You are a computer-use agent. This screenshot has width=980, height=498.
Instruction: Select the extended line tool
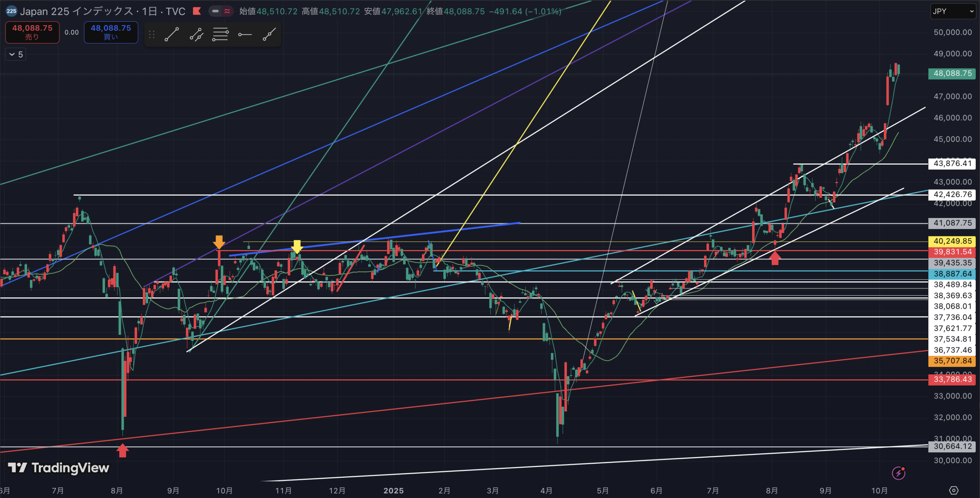[269, 34]
